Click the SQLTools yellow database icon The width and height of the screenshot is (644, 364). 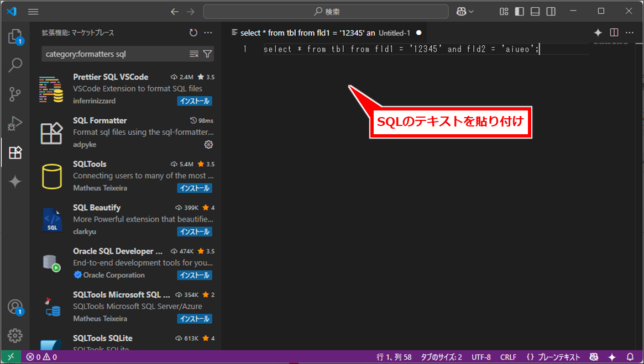click(52, 176)
